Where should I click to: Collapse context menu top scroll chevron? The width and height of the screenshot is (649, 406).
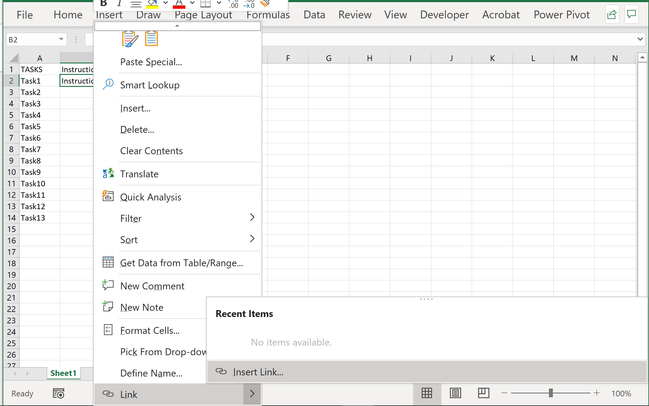[177, 26]
